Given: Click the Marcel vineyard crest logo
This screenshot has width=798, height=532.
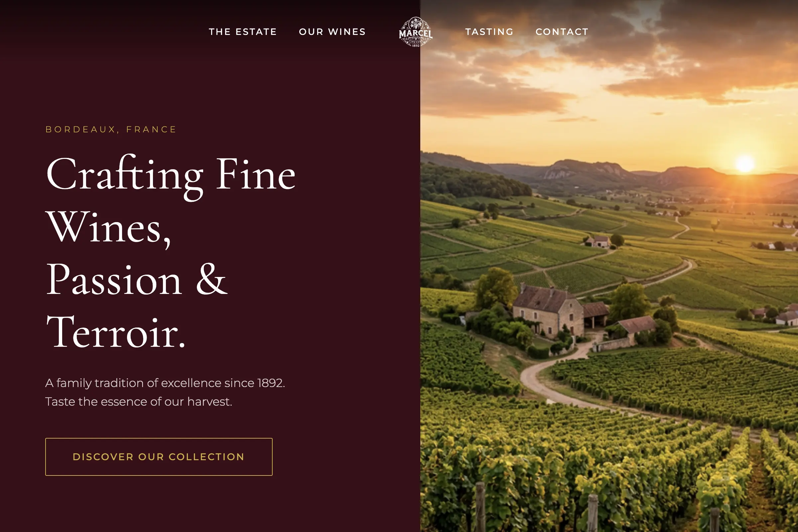Looking at the screenshot, I should click(416, 32).
